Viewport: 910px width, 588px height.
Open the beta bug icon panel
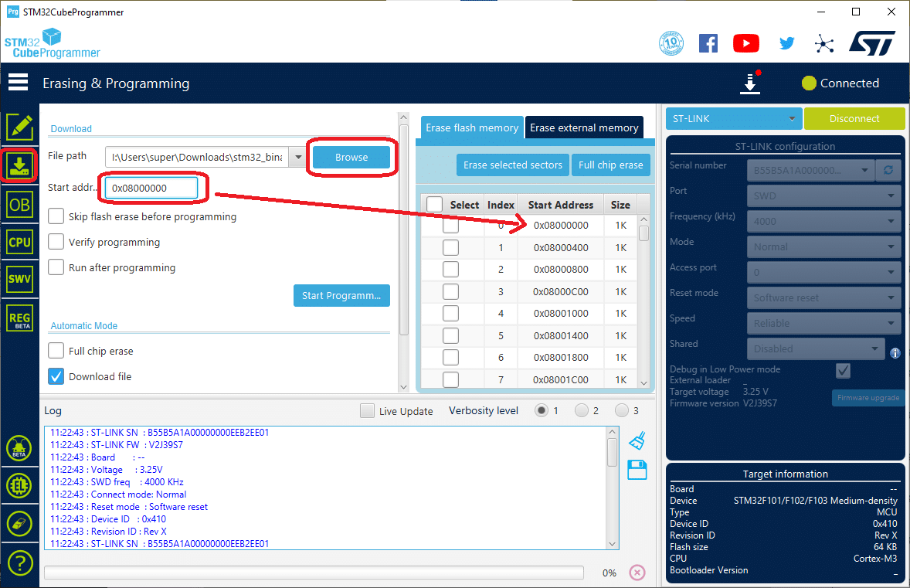(19, 448)
